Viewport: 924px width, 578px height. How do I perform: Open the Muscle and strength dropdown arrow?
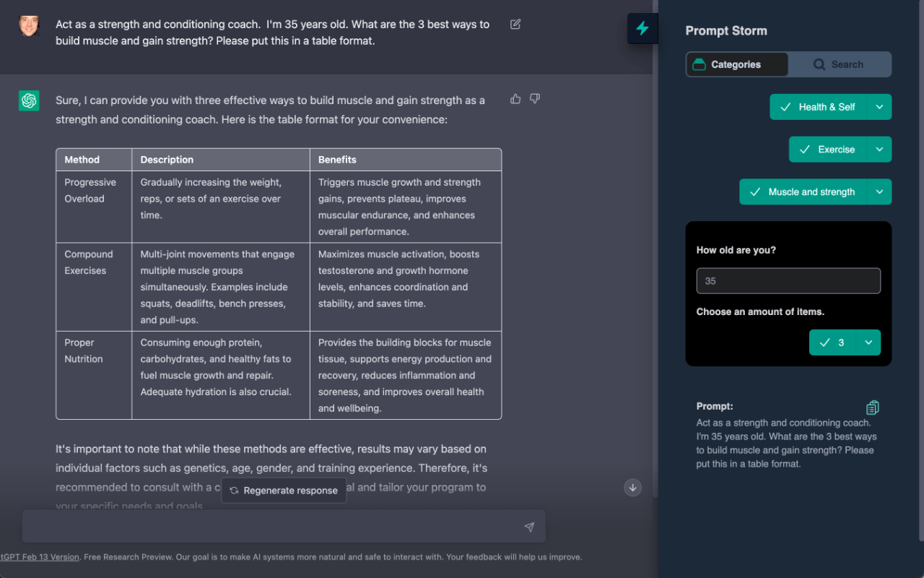[879, 192]
